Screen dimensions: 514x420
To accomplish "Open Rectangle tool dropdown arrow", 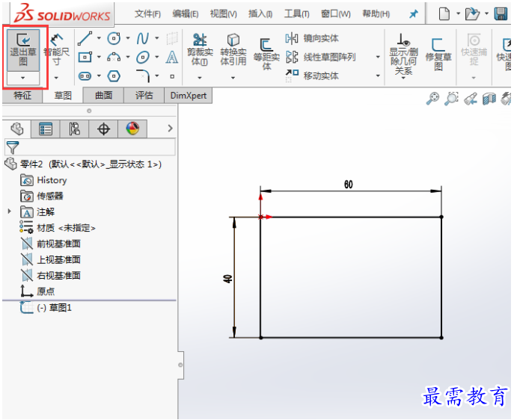I will click(x=99, y=58).
